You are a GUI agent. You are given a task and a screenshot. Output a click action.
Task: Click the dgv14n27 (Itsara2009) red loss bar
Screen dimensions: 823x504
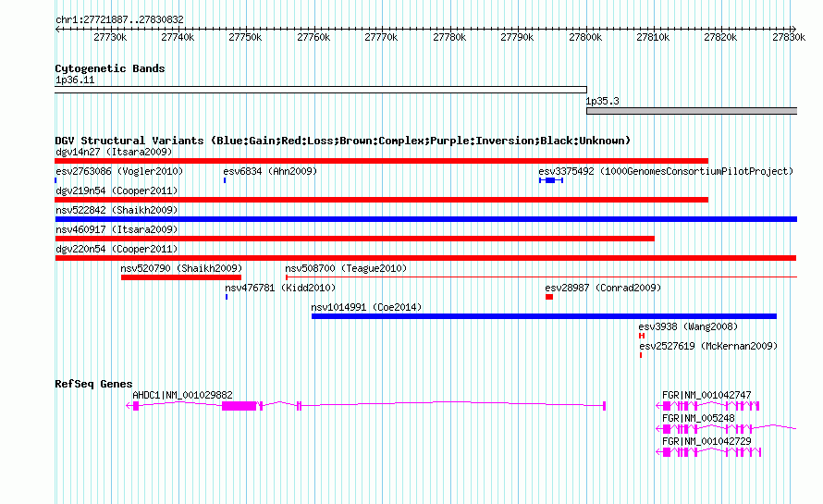pyautogui.click(x=382, y=161)
